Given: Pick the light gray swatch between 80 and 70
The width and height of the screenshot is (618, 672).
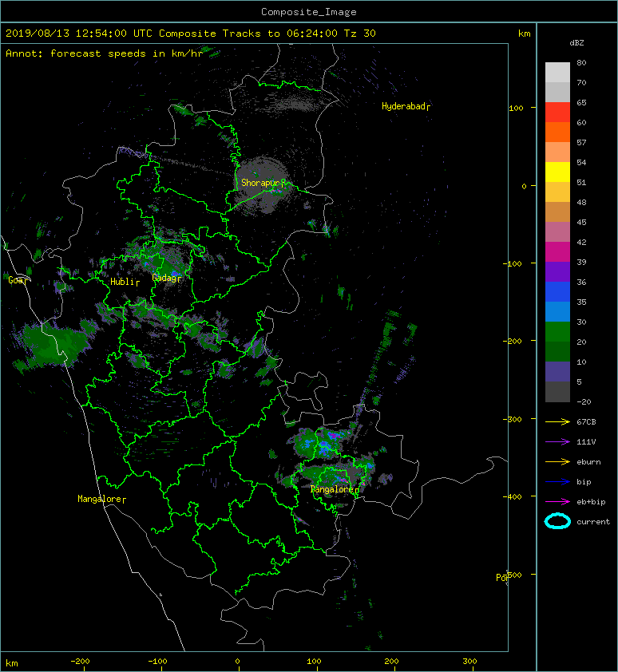Looking at the screenshot, I should (557, 73).
